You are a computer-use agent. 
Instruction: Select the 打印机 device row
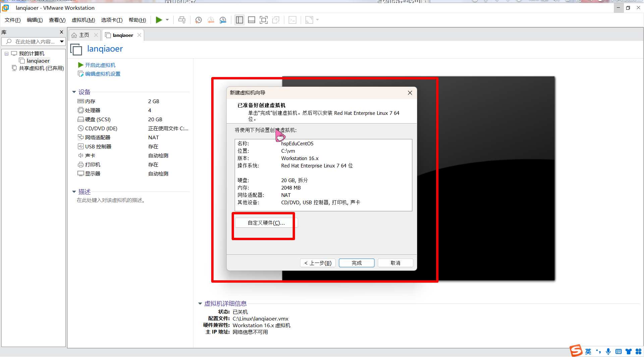pos(133,165)
